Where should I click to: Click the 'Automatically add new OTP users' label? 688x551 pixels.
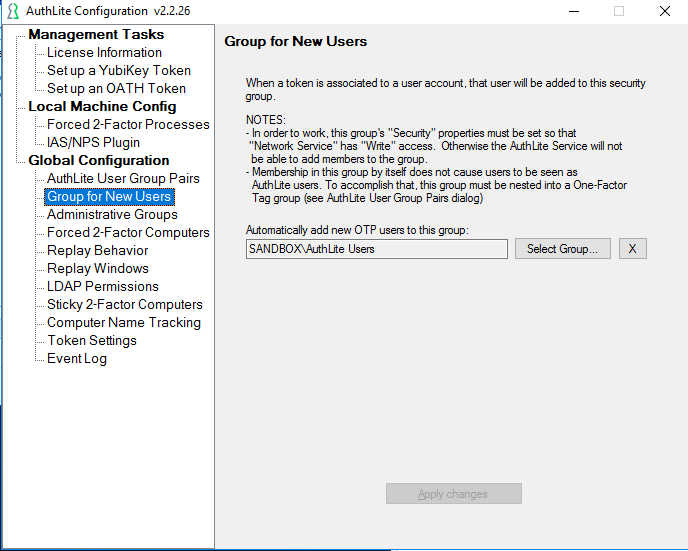(357, 230)
